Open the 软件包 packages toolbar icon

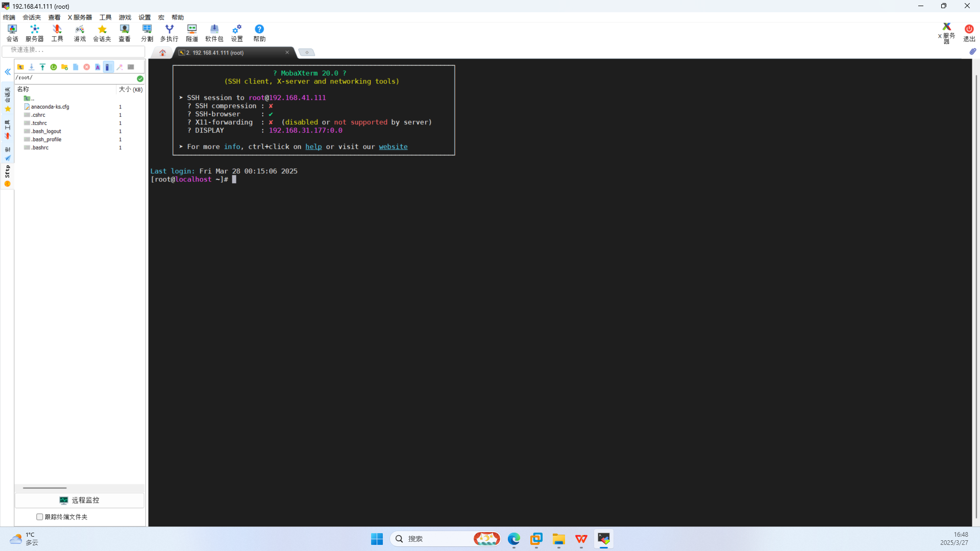[214, 33]
